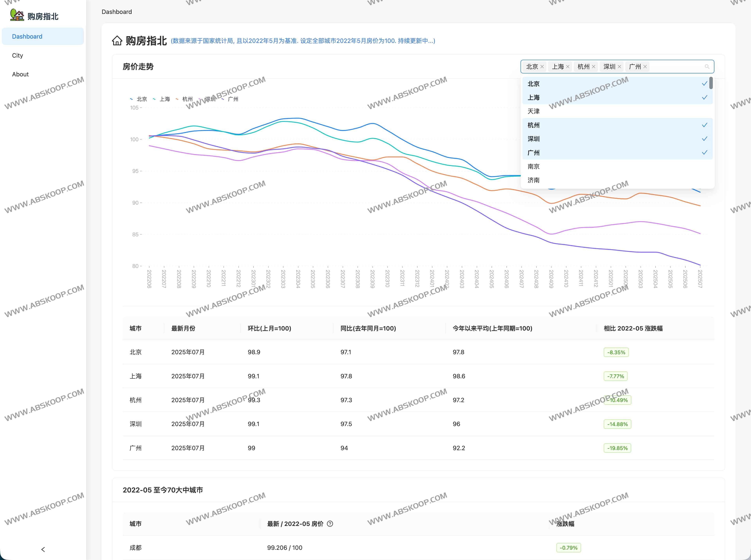Remove the 杭州 tag via its x
751x560 pixels.
tap(593, 67)
